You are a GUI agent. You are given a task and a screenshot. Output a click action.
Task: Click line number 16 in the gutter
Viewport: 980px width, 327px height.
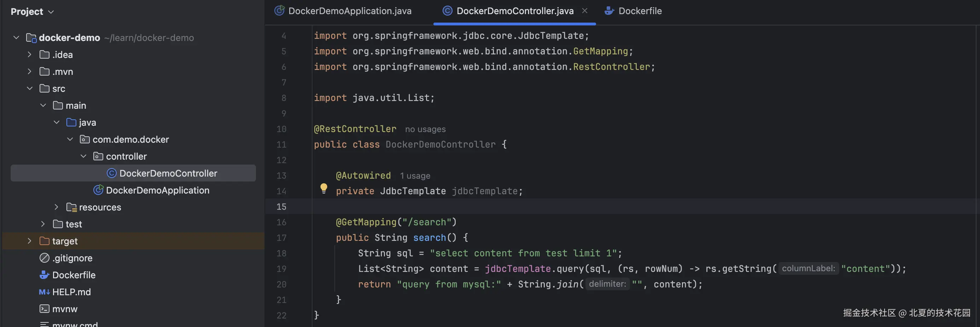click(x=281, y=222)
